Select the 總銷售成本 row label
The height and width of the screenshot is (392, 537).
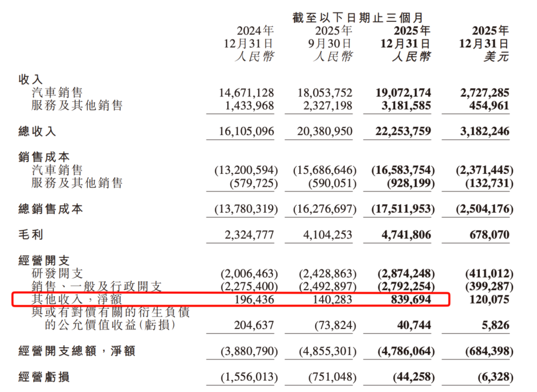pyautogui.click(x=51, y=209)
